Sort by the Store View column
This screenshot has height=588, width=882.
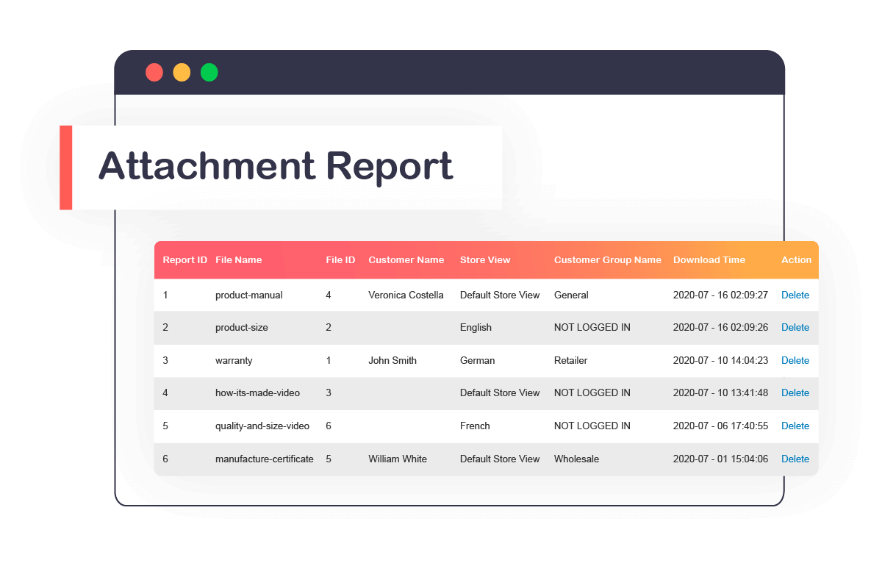click(485, 259)
